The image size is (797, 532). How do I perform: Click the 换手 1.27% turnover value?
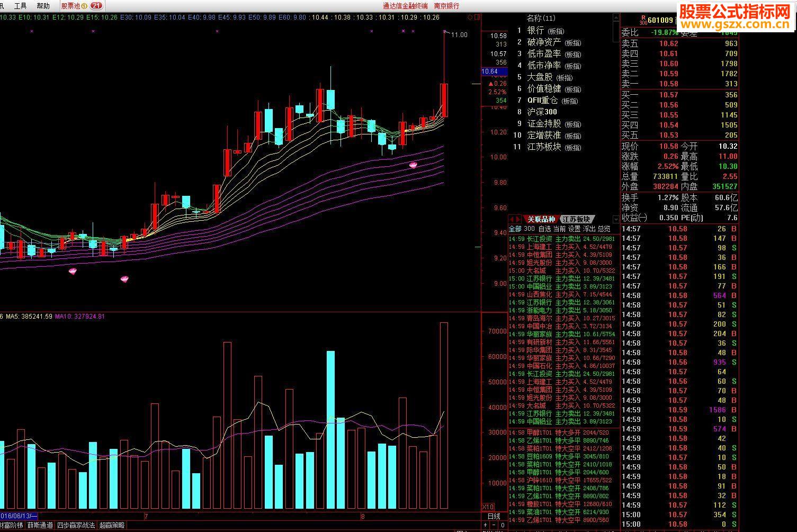[x=668, y=197]
